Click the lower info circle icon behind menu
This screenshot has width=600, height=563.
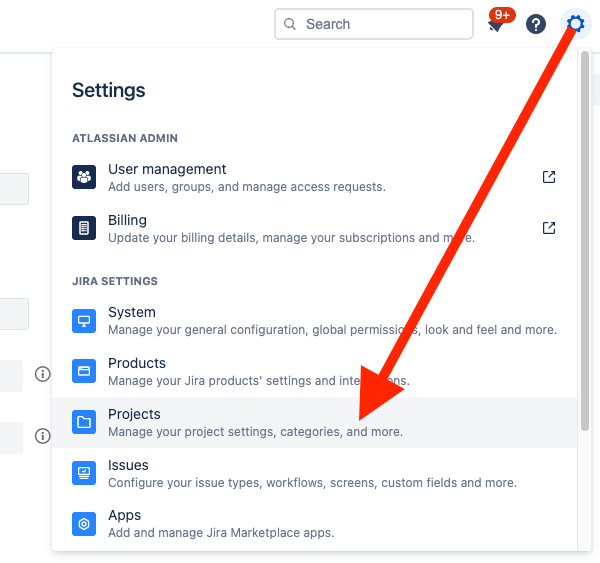[x=42, y=436]
